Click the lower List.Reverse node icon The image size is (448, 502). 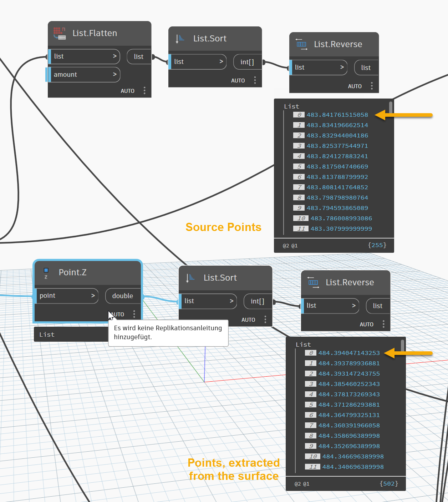click(313, 282)
